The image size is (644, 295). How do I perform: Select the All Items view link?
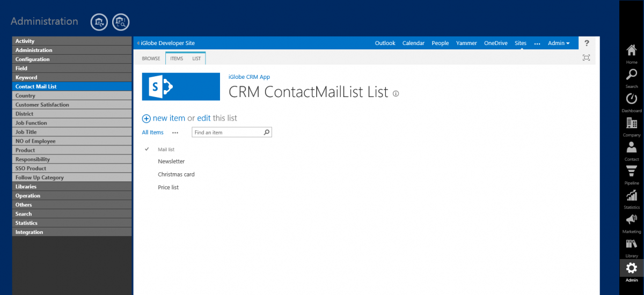point(152,132)
